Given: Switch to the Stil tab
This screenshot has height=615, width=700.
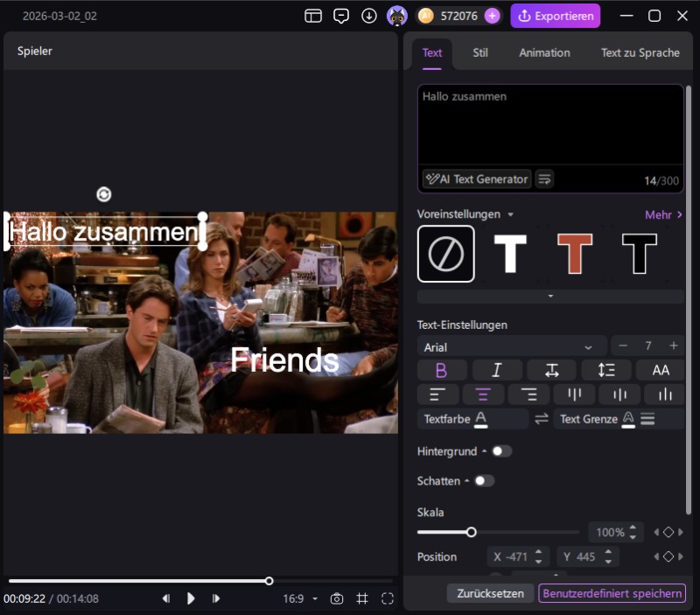Looking at the screenshot, I should tap(480, 52).
